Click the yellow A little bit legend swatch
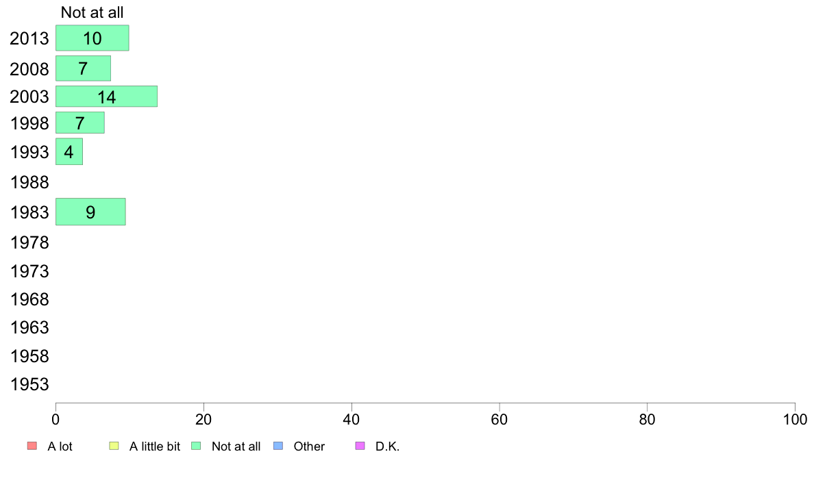814x504 pixels. (x=114, y=446)
